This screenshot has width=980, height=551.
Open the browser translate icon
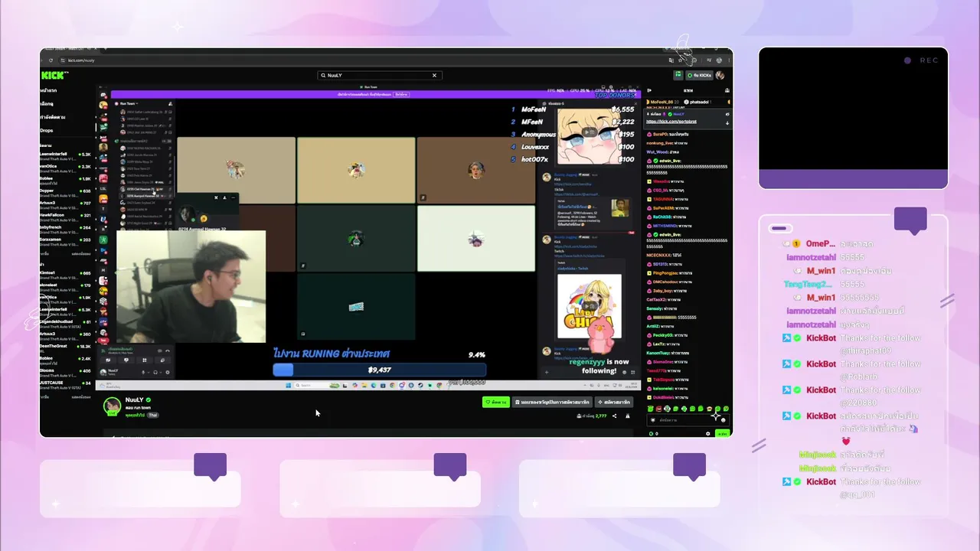671,60
